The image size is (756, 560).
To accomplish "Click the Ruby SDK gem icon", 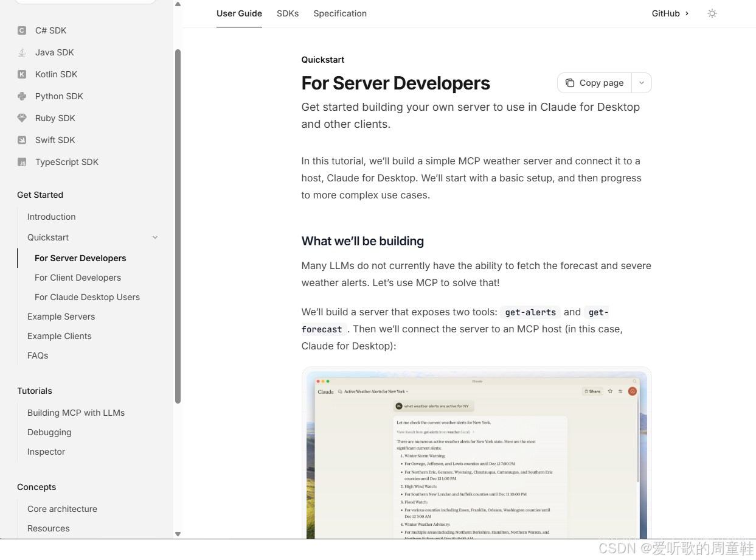I will 22,118.
